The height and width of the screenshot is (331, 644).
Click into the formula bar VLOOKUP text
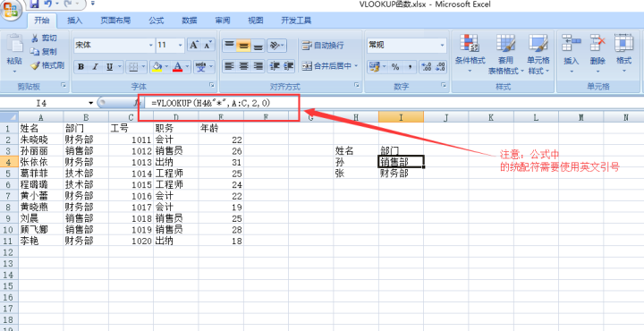pyautogui.click(x=211, y=103)
